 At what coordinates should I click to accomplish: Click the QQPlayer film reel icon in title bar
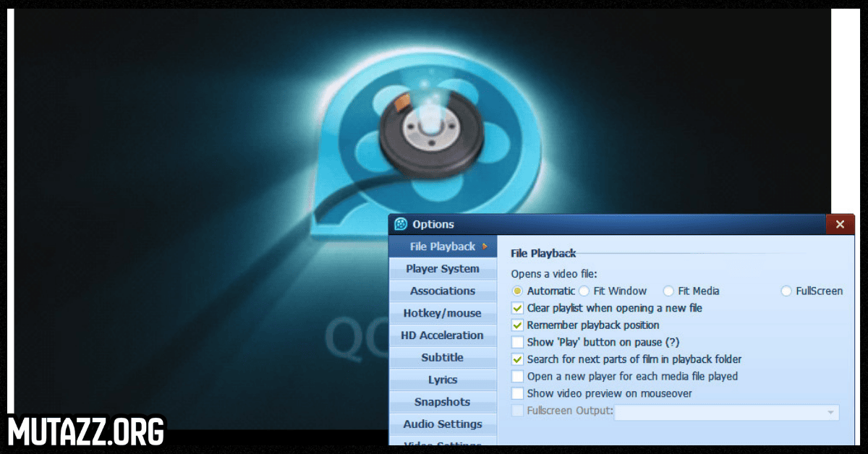tap(400, 224)
